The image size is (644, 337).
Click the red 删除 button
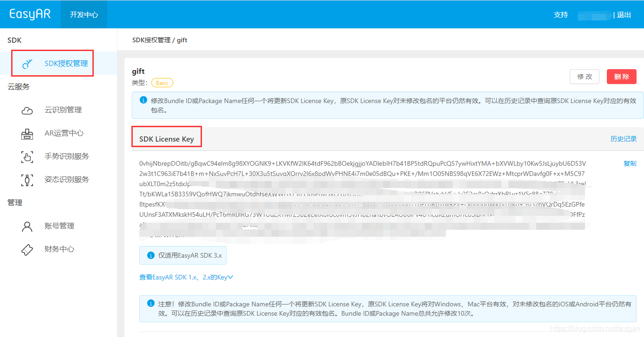622,77
